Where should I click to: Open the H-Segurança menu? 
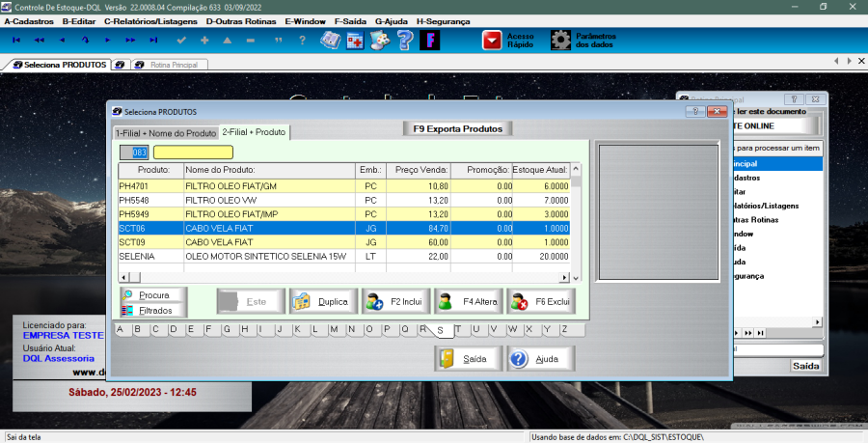click(443, 20)
